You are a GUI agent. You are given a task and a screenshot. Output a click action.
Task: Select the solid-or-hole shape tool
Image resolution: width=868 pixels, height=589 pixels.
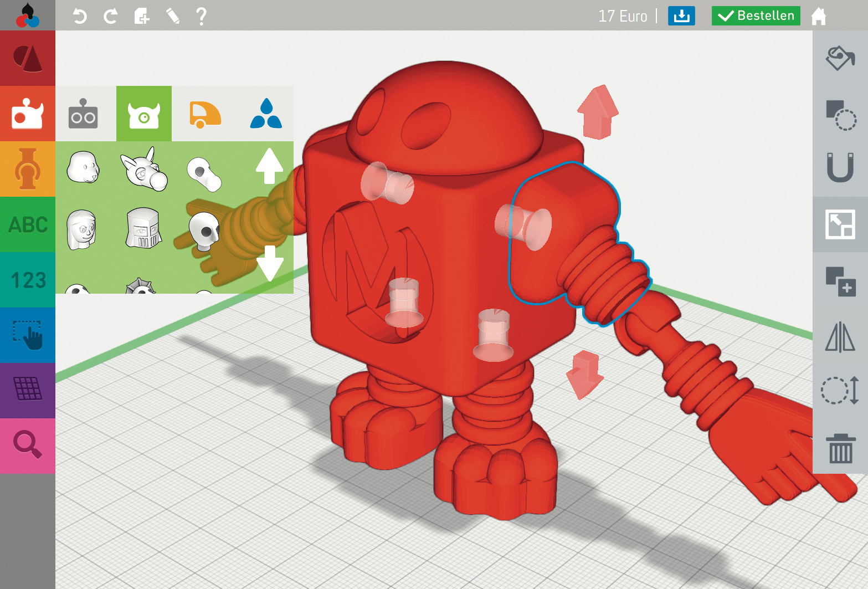click(x=840, y=115)
